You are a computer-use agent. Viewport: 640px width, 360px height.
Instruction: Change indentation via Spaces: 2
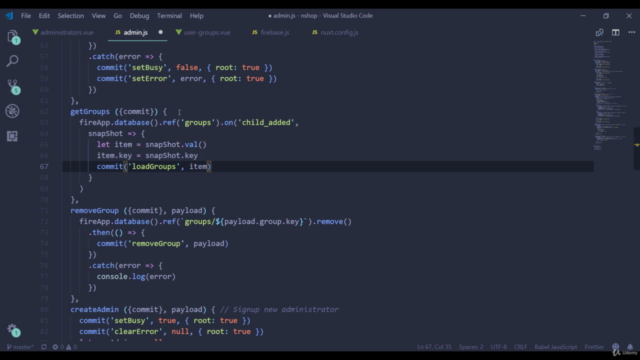click(x=471, y=347)
